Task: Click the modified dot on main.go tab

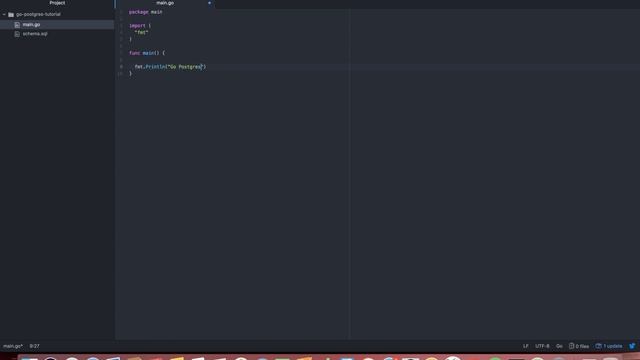Action: pos(209,3)
